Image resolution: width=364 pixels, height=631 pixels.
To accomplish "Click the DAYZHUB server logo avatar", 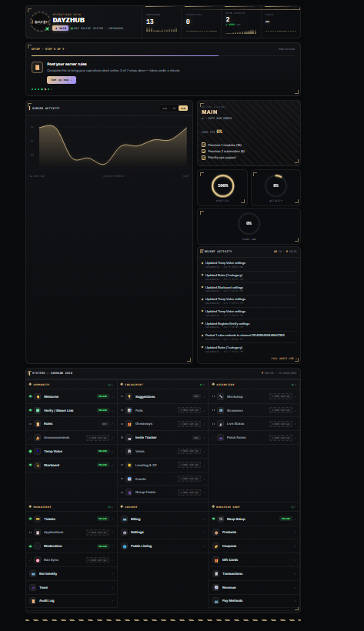I will tap(40, 22).
